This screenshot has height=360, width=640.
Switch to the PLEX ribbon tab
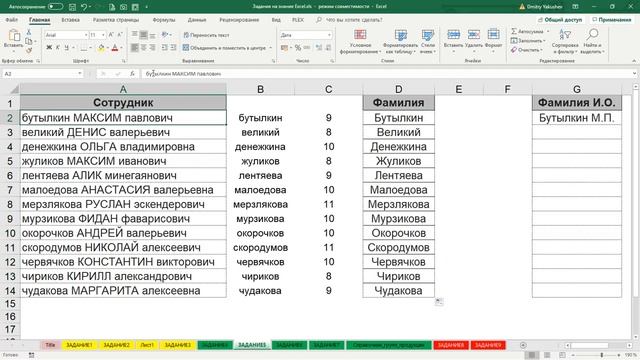point(298,20)
